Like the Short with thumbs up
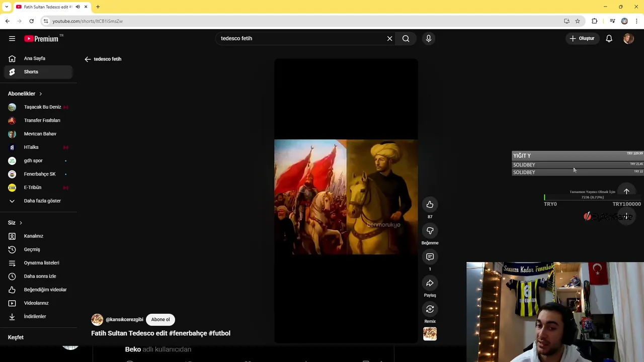 point(430,205)
